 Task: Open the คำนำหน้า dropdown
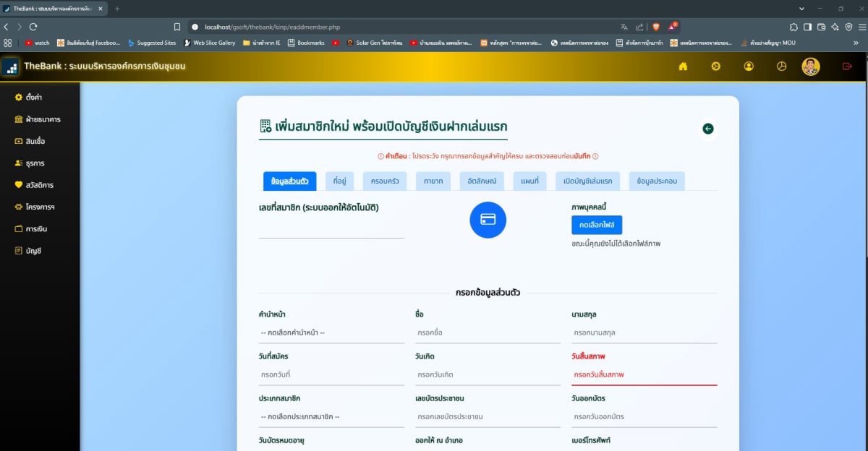click(331, 333)
